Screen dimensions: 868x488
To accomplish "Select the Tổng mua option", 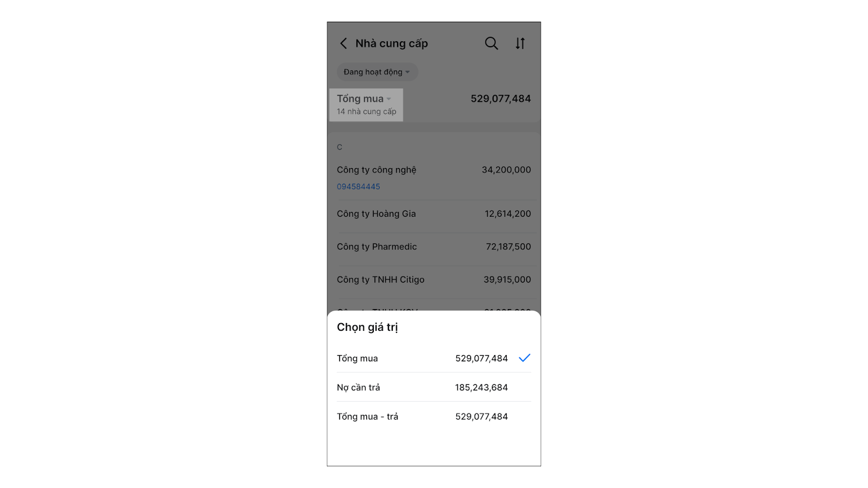I will coord(434,358).
